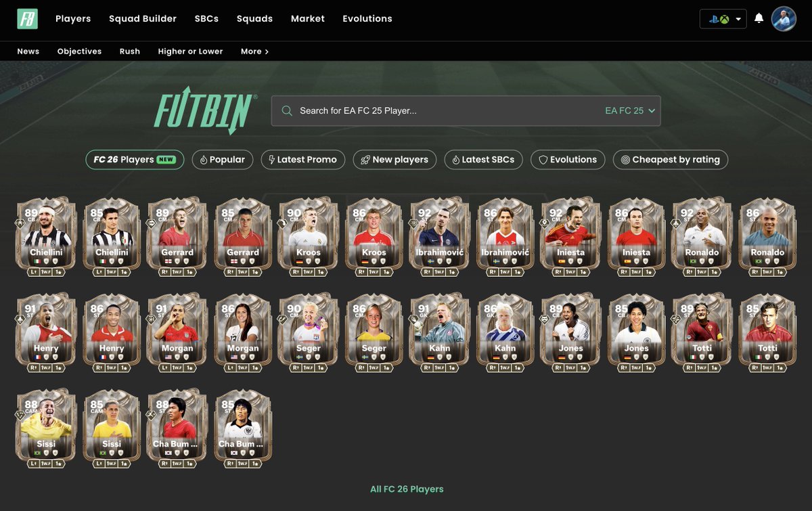The image size is (812, 511).
Task: Open the 92 rated Ibrahimović card
Action: [440, 237]
